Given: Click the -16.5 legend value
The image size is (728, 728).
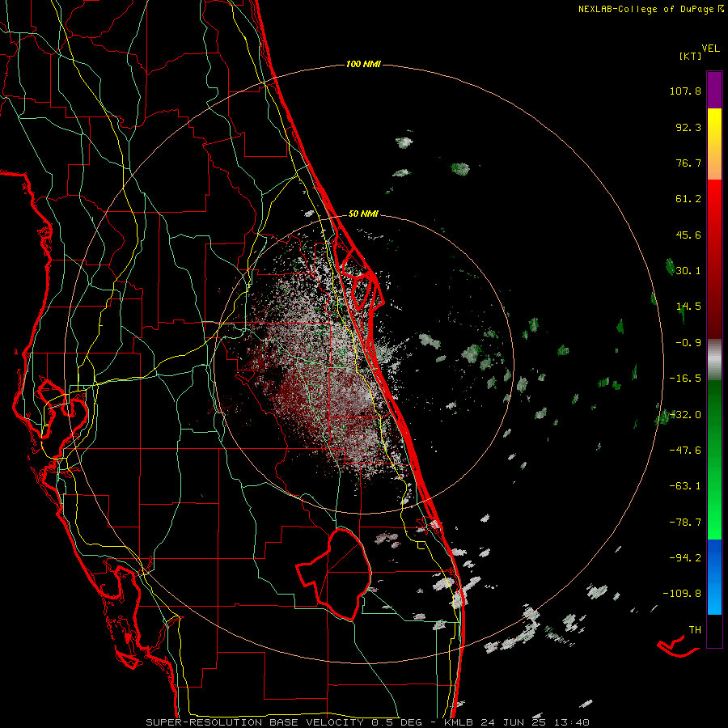Looking at the screenshot, I should tap(685, 379).
